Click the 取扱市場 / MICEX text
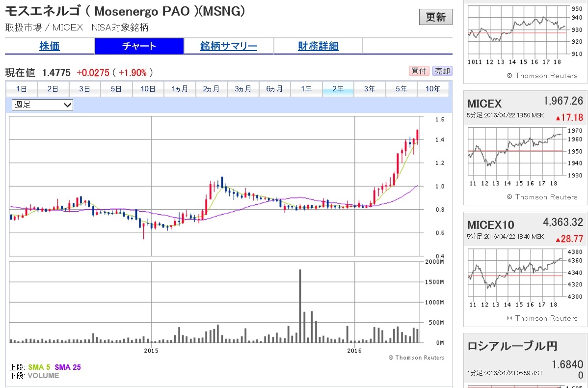The width and height of the screenshot is (588, 388). (x=44, y=28)
